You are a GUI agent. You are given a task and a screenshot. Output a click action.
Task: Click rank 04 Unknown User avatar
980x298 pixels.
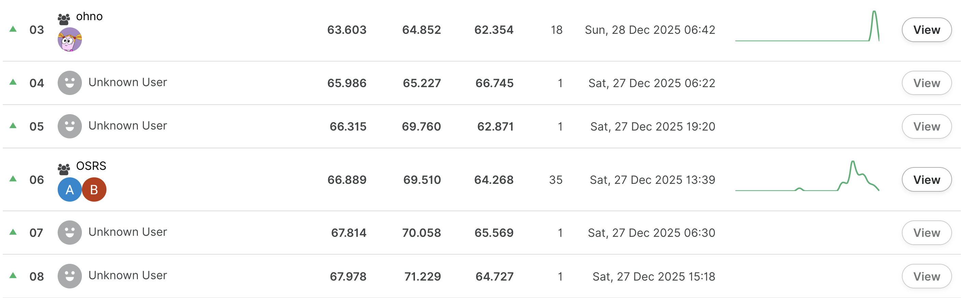pos(70,83)
